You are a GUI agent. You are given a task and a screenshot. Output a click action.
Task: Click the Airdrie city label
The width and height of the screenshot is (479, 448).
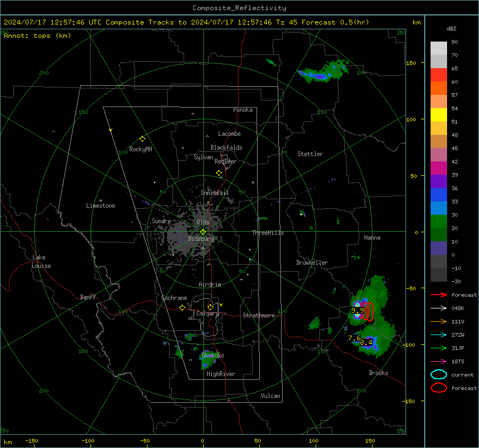click(210, 284)
